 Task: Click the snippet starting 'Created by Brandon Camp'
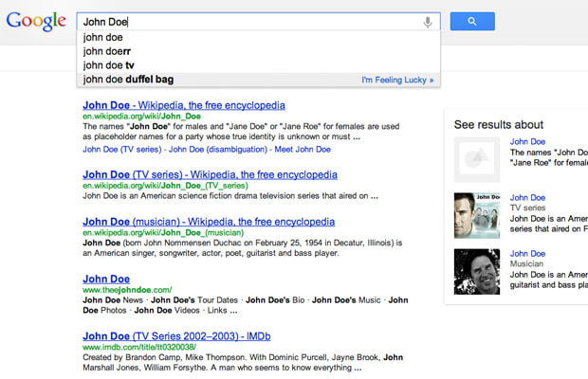pos(243,363)
